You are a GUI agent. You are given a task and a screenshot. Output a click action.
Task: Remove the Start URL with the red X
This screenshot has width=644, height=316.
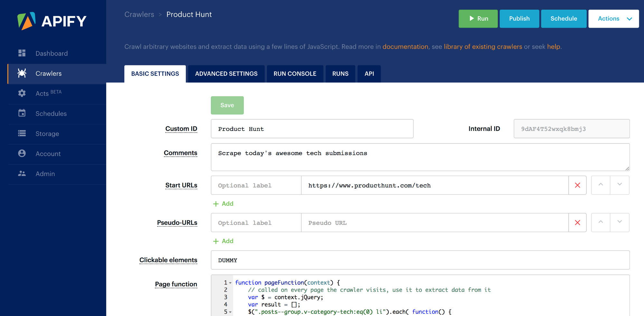pyautogui.click(x=577, y=185)
